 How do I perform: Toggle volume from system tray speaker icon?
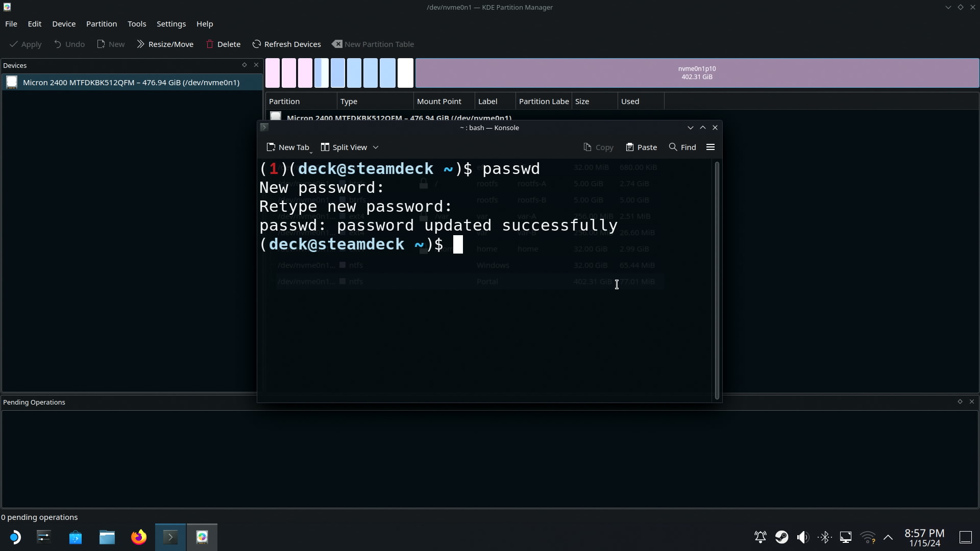pos(803,537)
